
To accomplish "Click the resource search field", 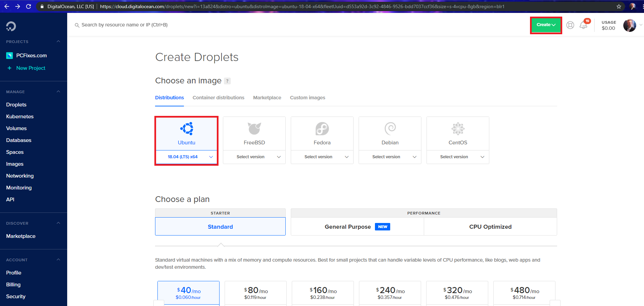I will coord(125,25).
